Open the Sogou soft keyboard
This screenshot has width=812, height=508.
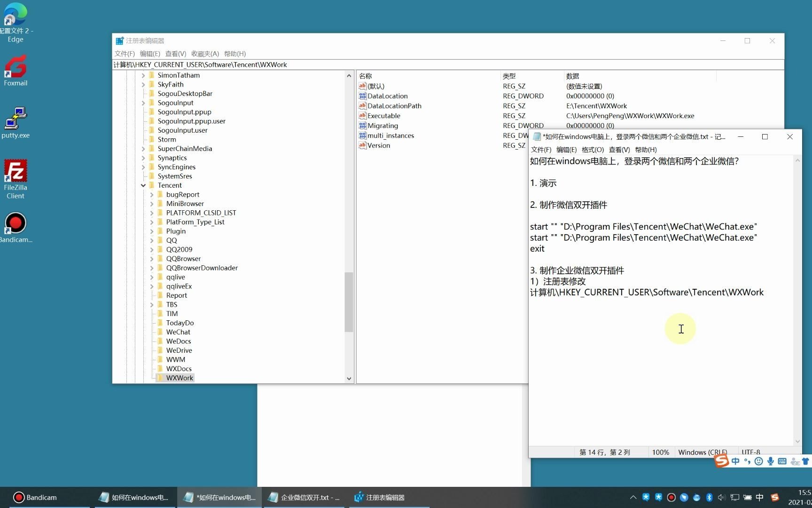(x=782, y=461)
